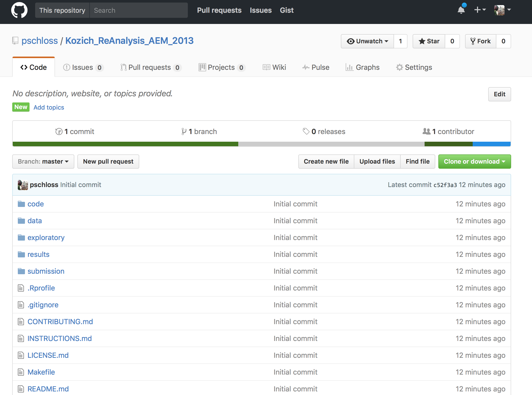This screenshot has height=395, width=532.
Task: Click the branch icon next to 1 branch
Action: point(184,131)
